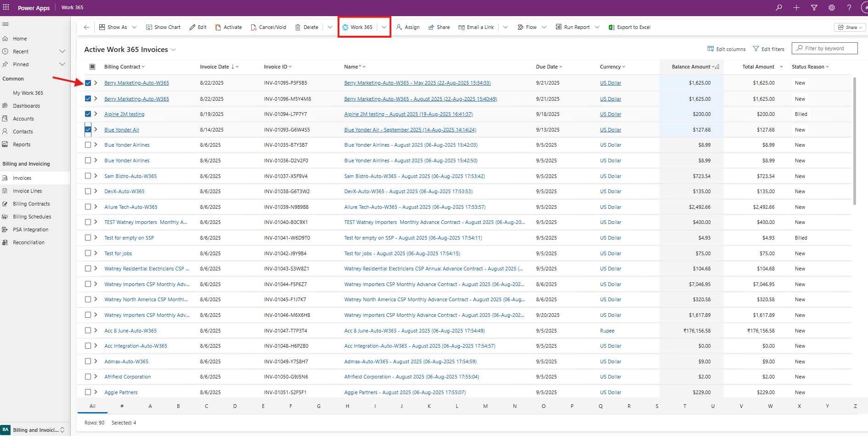Open the Billing and Invoicing area switcher
Screen dimensions: 868x436
(35, 430)
